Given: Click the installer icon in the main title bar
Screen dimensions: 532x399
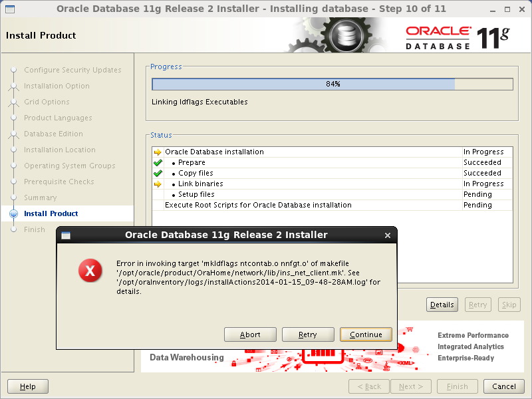Looking at the screenshot, I should pyautogui.click(x=9, y=9).
